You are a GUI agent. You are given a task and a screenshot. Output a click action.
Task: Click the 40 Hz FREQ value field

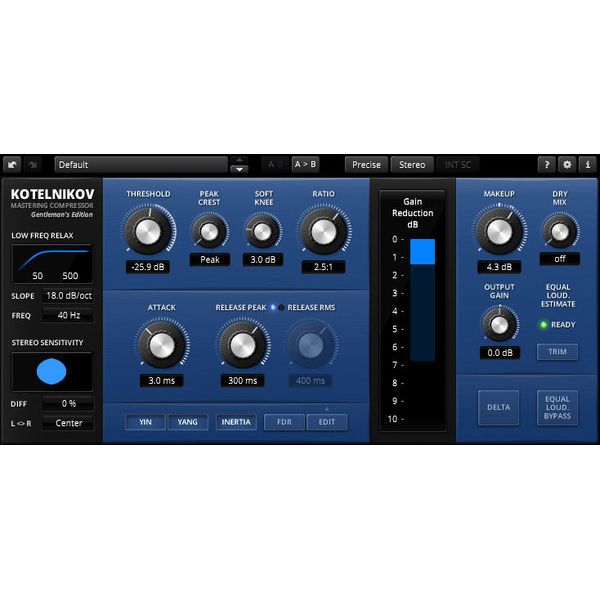(x=68, y=315)
